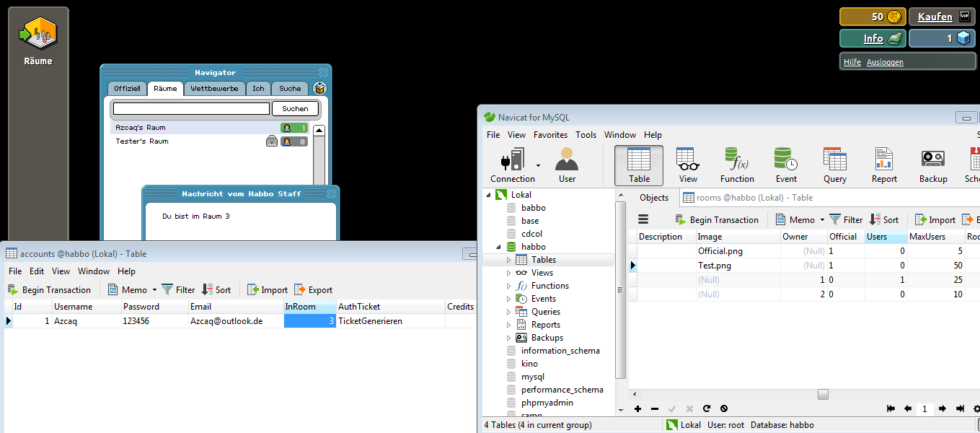Switch to the Objects tab in Navicat
980x433 pixels.
pyautogui.click(x=654, y=197)
